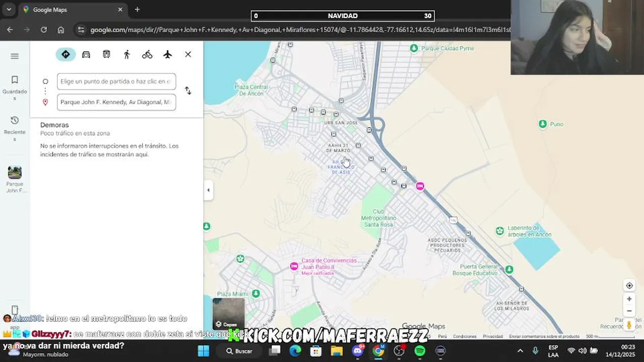
Task: Click taskbar Buscar search box
Action: (240, 351)
